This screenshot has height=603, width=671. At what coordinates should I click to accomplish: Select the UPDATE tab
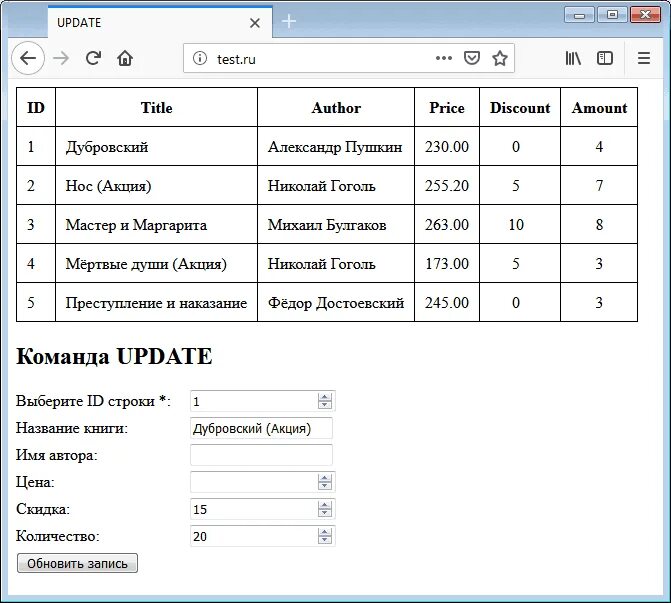[160, 22]
